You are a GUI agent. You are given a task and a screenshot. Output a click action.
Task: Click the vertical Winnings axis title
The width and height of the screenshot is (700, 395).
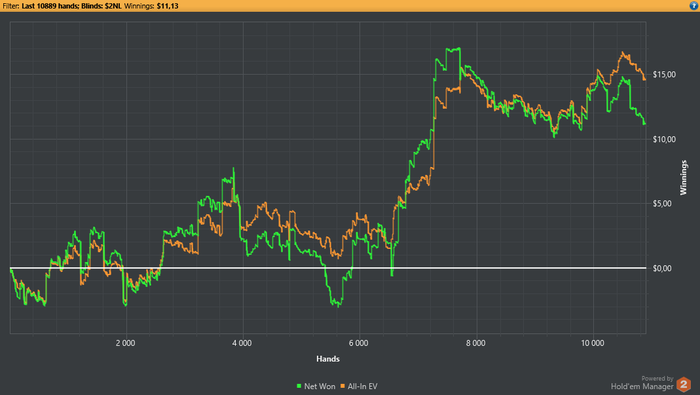(x=683, y=178)
